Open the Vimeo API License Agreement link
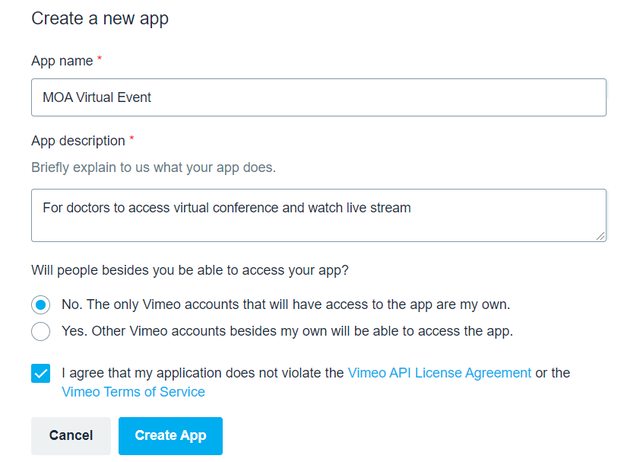The height and width of the screenshot is (462, 640). (439, 372)
